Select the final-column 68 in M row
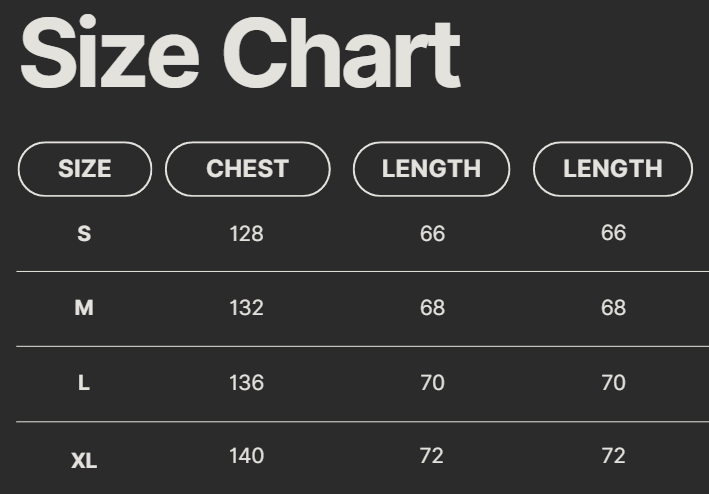 (613, 308)
